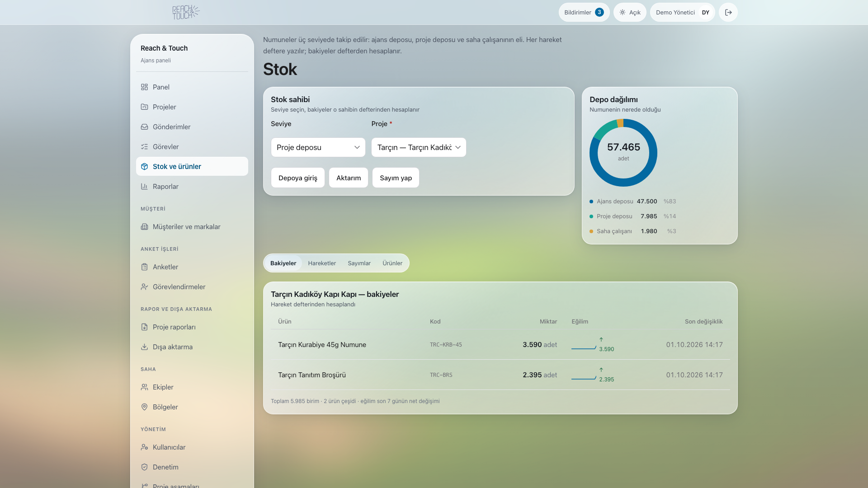
Task: Click the Son değişiklik column header
Action: (703, 322)
